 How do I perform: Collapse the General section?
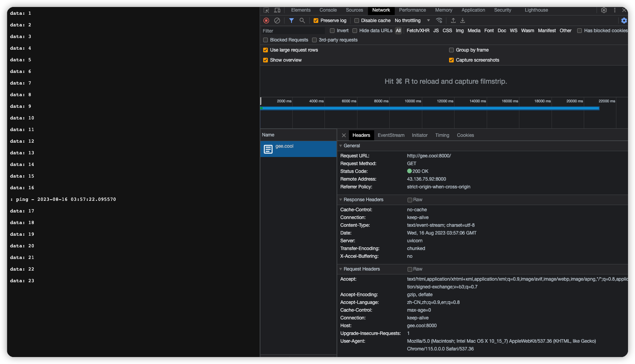[341, 146]
